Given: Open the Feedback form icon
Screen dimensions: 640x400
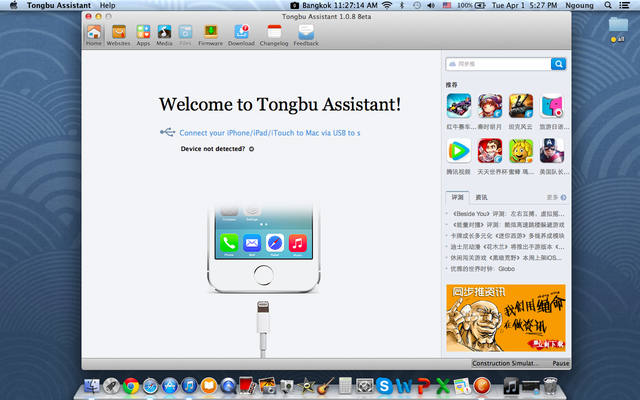Looking at the screenshot, I should pos(306,35).
